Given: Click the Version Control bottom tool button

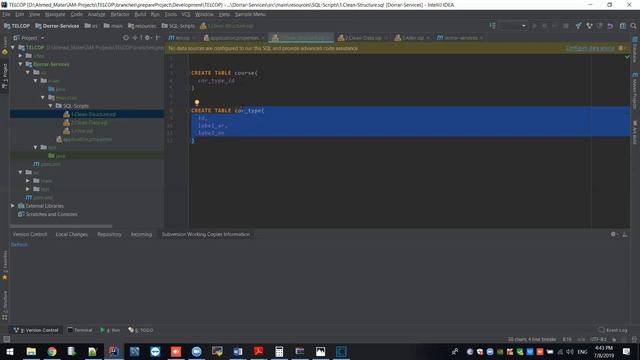Looking at the screenshot, I should point(36,330).
